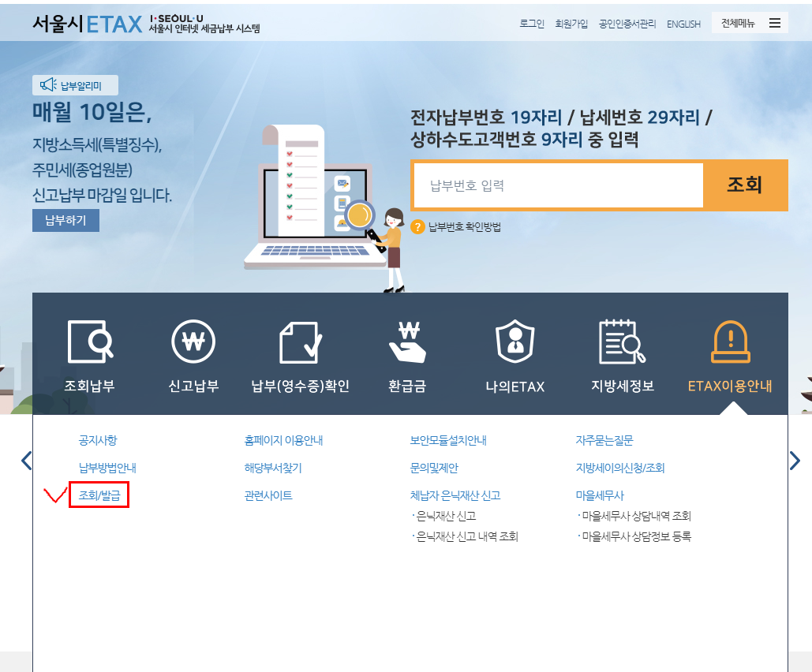
Task: Open the 은닉재산 신고 sub-item
Action: pyautogui.click(x=446, y=516)
